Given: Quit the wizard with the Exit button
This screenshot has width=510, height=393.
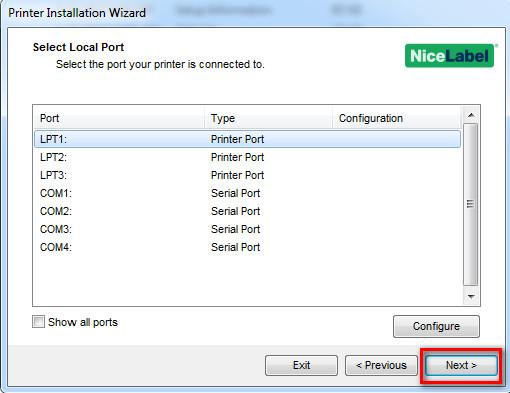Looking at the screenshot, I should (301, 365).
